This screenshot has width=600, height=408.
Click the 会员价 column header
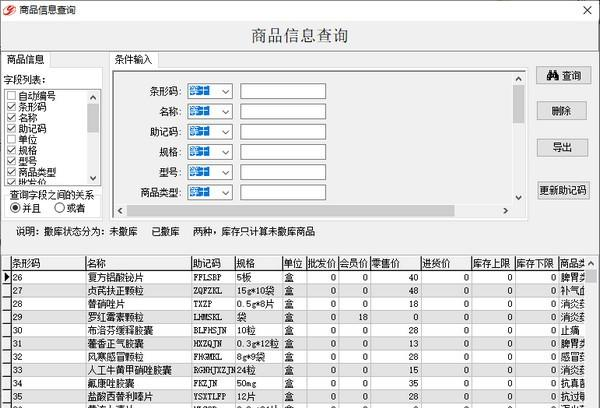[x=354, y=263]
